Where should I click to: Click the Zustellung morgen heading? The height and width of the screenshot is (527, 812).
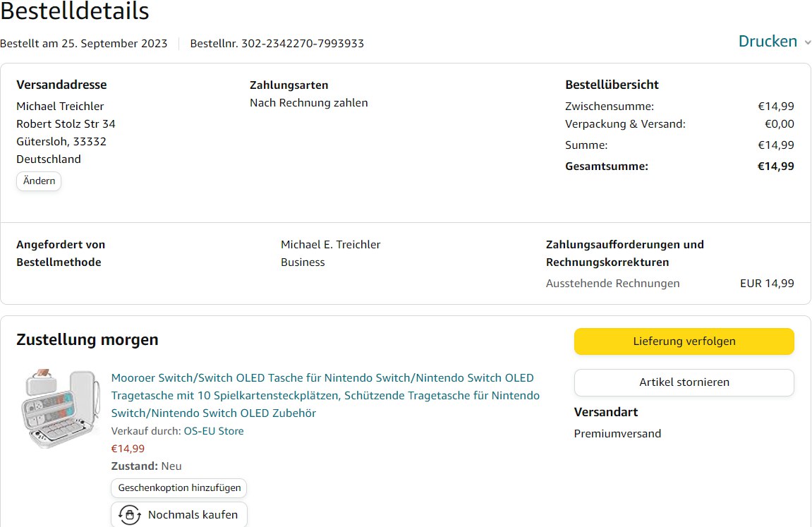(x=87, y=340)
